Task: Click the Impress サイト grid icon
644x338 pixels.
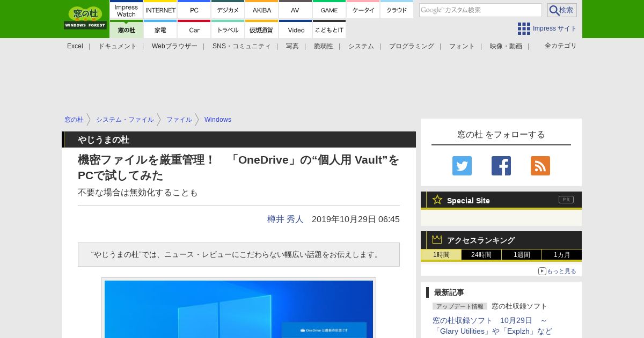Action: click(x=524, y=28)
